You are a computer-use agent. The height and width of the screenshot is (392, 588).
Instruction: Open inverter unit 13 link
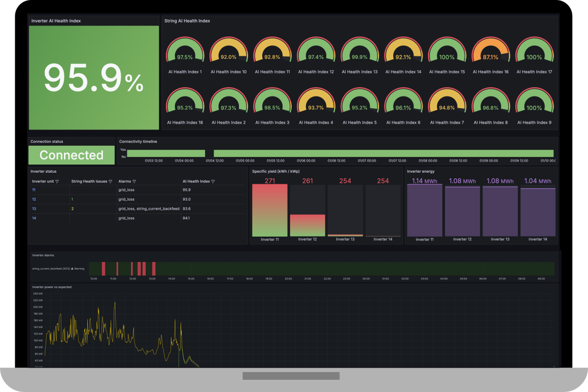click(x=34, y=209)
